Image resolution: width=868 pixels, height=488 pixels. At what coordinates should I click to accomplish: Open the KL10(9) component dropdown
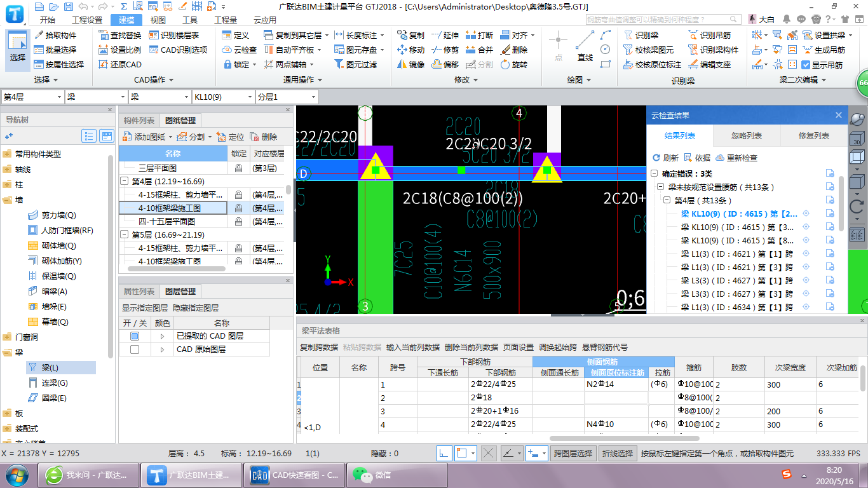pyautogui.click(x=223, y=97)
